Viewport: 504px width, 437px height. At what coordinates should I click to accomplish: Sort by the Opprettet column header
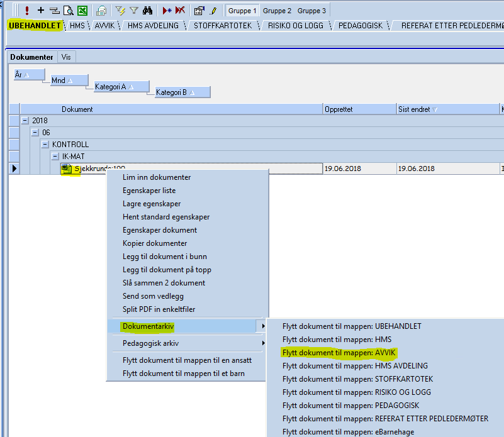click(x=360, y=109)
